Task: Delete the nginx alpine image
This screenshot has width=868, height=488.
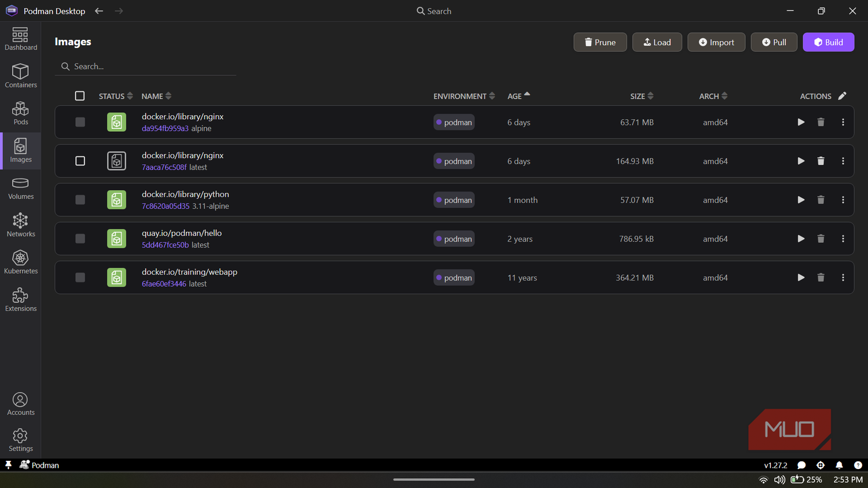Action: pos(821,122)
